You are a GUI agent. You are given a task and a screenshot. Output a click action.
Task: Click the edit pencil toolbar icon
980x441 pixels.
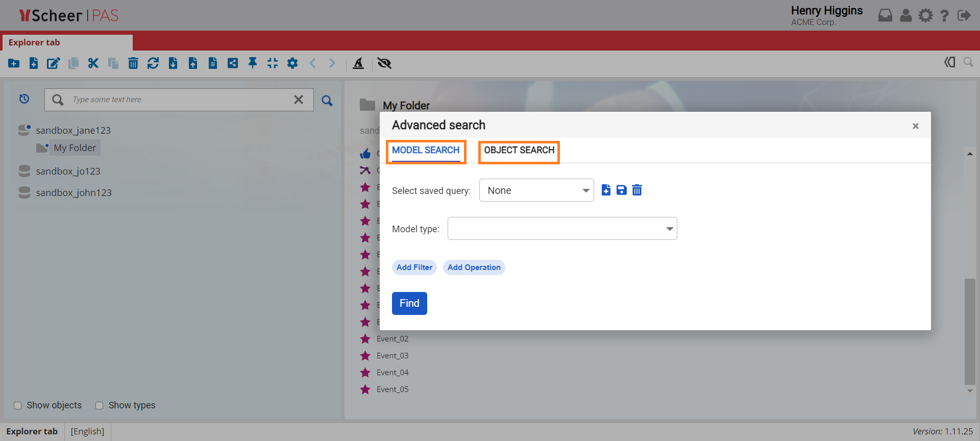(x=54, y=63)
